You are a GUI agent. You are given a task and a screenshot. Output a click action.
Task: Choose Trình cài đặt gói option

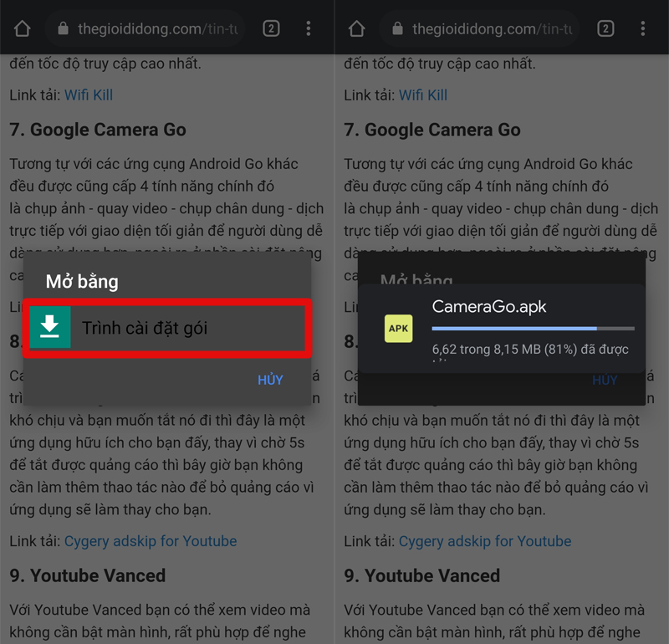pos(167,328)
